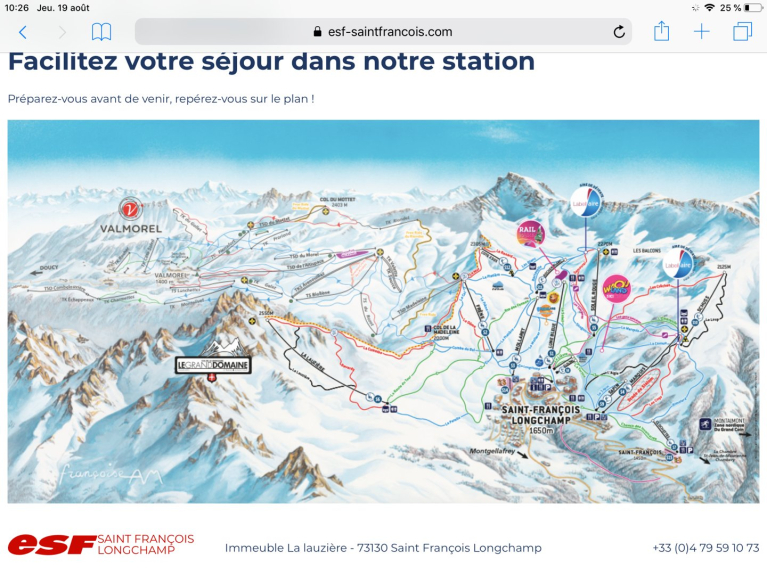Image resolution: width=767 pixels, height=575 pixels.
Task: Tap the pink WOO zone badge
Action: click(x=616, y=290)
